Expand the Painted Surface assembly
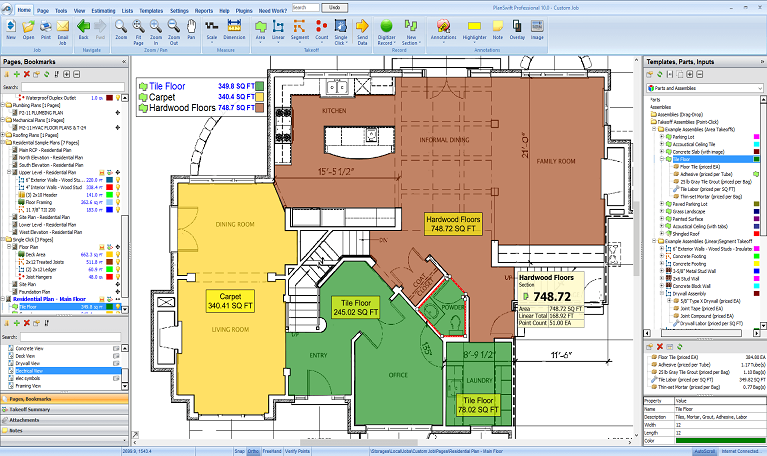The width and height of the screenshot is (767, 456). coord(662,219)
